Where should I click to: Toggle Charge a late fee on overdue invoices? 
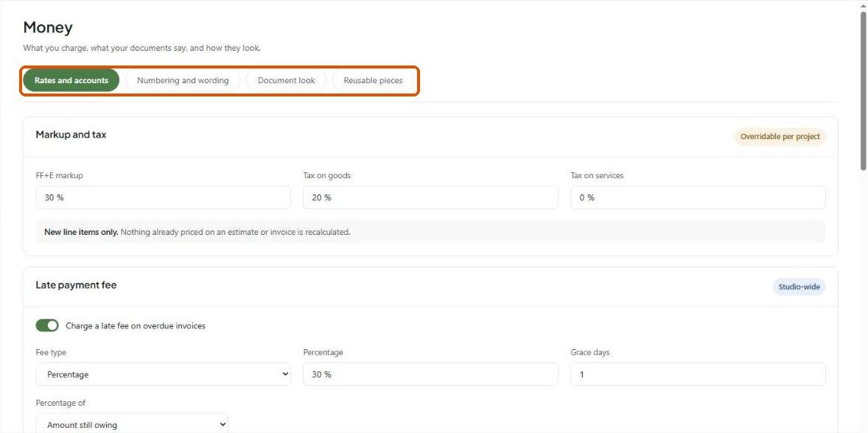[x=47, y=325]
